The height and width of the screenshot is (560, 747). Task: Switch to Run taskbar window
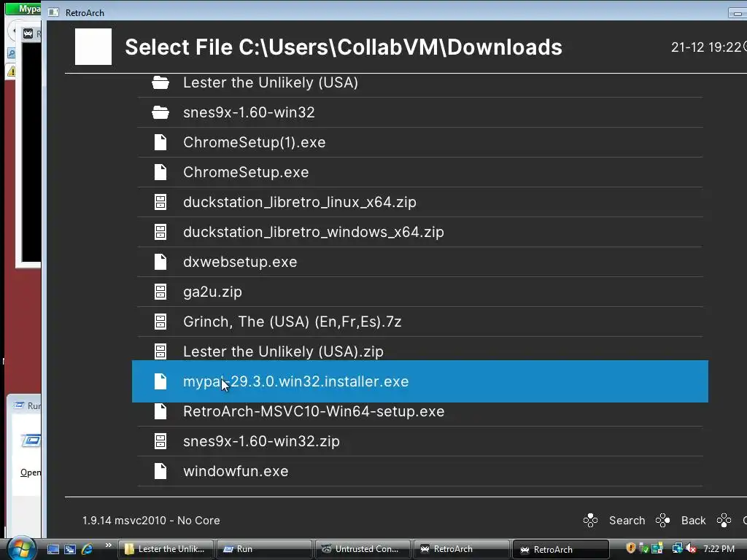264,549
